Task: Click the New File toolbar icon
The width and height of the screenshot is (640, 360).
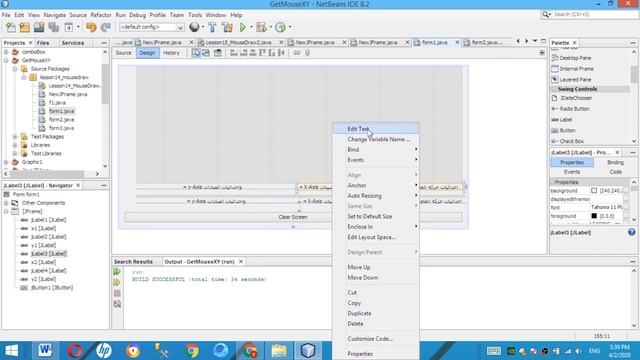Action: (x=11, y=27)
